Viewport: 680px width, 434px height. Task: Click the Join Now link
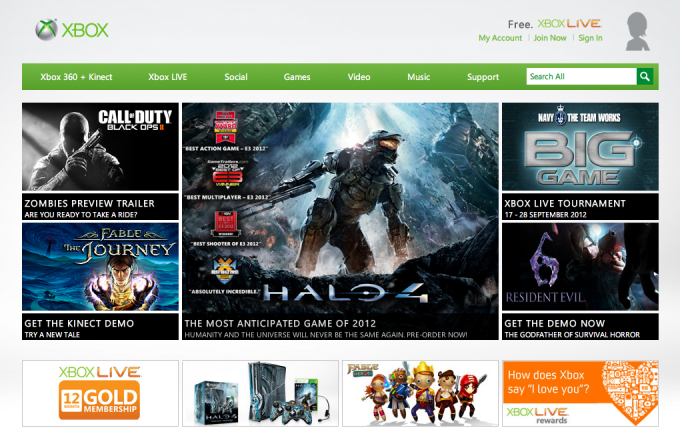click(550, 38)
